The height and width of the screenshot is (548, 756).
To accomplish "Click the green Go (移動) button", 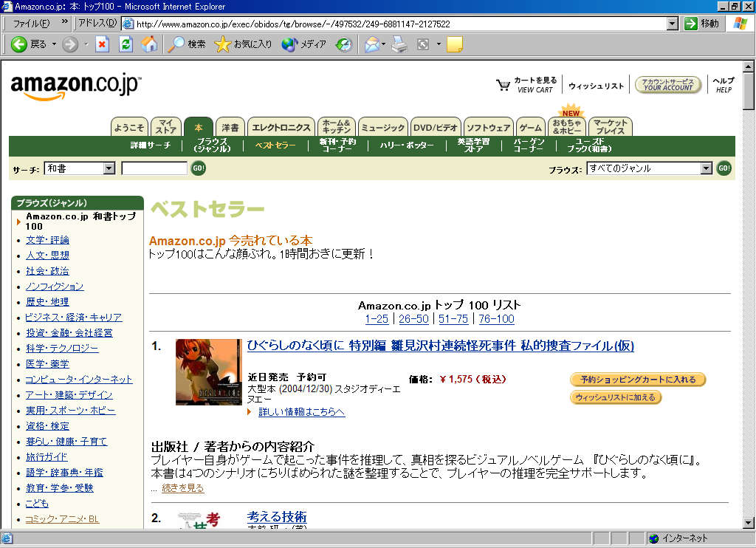I will 701,23.
